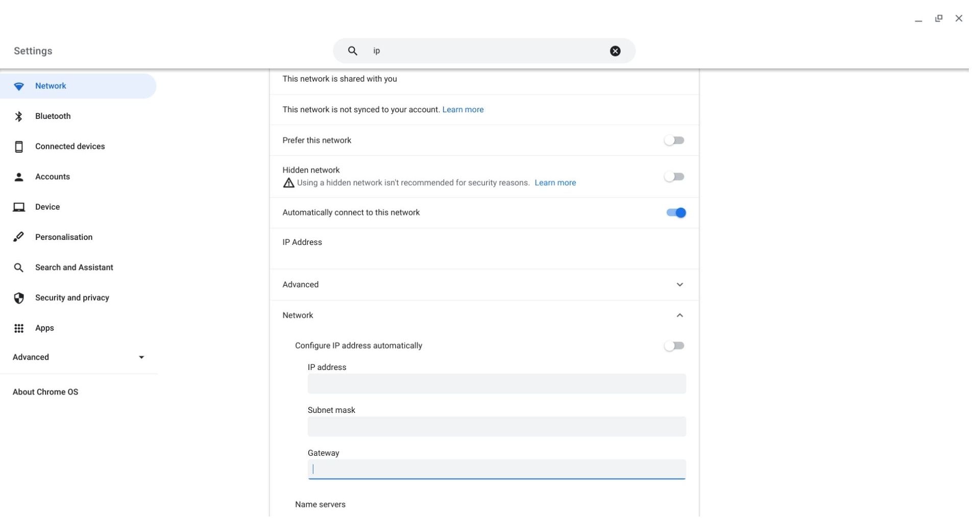The height and width of the screenshot is (518, 980).
Task: Open About Chrome OS
Action: 45,392
